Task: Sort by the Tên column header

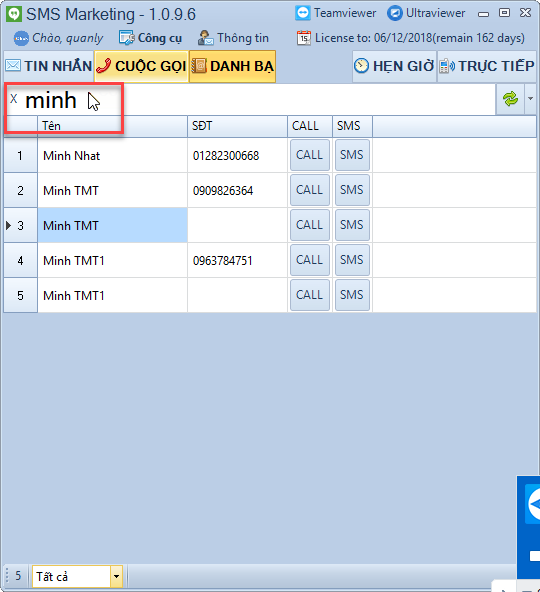Action: click(112, 126)
